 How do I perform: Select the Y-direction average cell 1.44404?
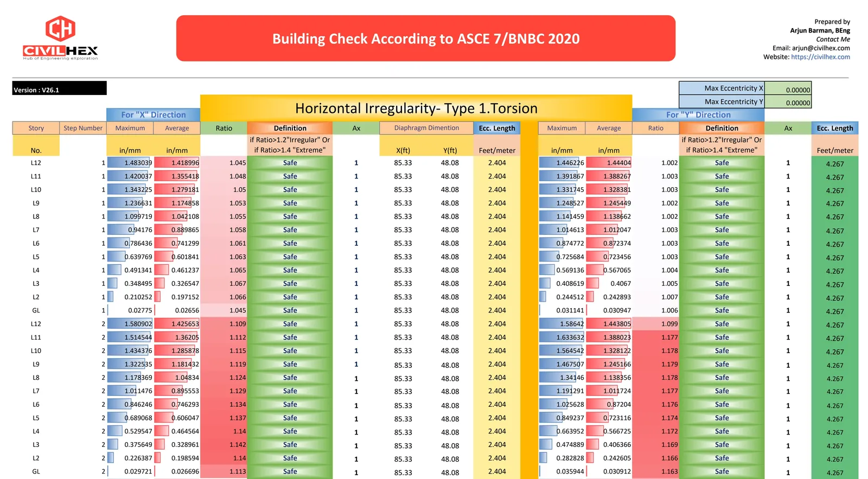coord(609,163)
